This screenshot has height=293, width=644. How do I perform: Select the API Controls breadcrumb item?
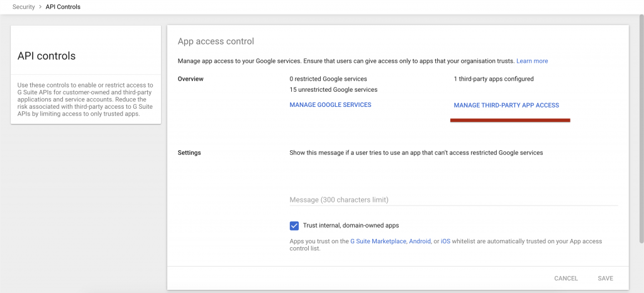pos(63,7)
